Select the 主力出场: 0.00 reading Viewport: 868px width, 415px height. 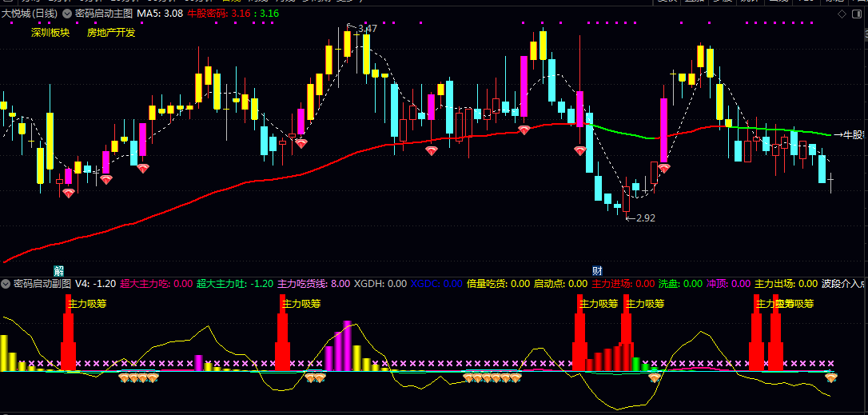tap(786, 284)
